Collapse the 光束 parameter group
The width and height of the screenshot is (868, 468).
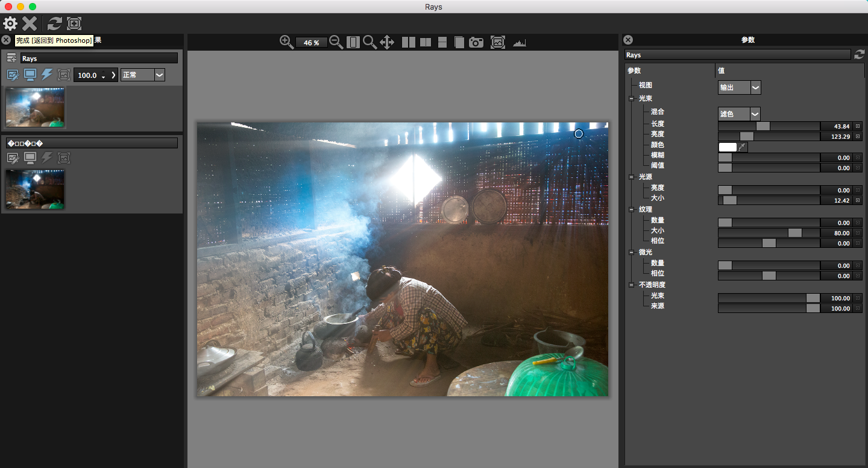(x=631, y=98)
